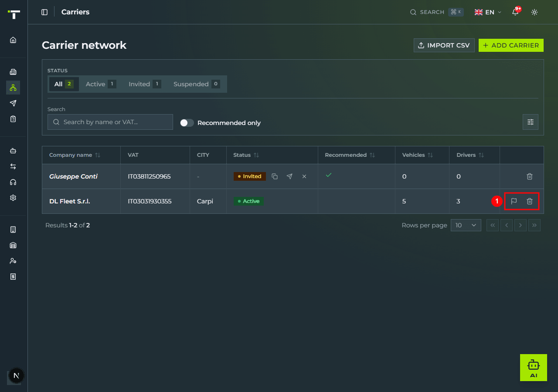Click the vehicles count 5 for DL Fleet
This screenshot has width=558, height=392.
(x=404, y=201)
